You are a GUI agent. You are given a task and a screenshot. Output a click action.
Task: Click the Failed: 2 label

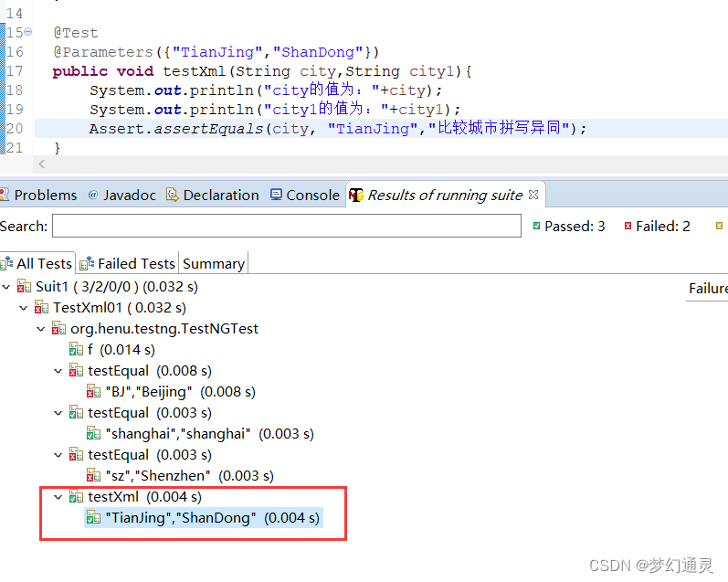click(x=662, y=227)
